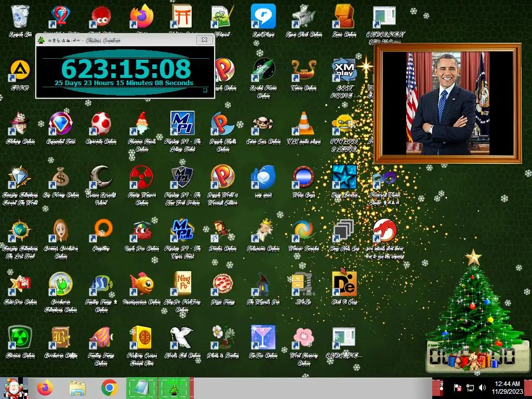Viewport: 532px width, 399px height.
Task: Launch Insaniquarium Deluxe goldfish icon
Action: (x=141, y=284)
